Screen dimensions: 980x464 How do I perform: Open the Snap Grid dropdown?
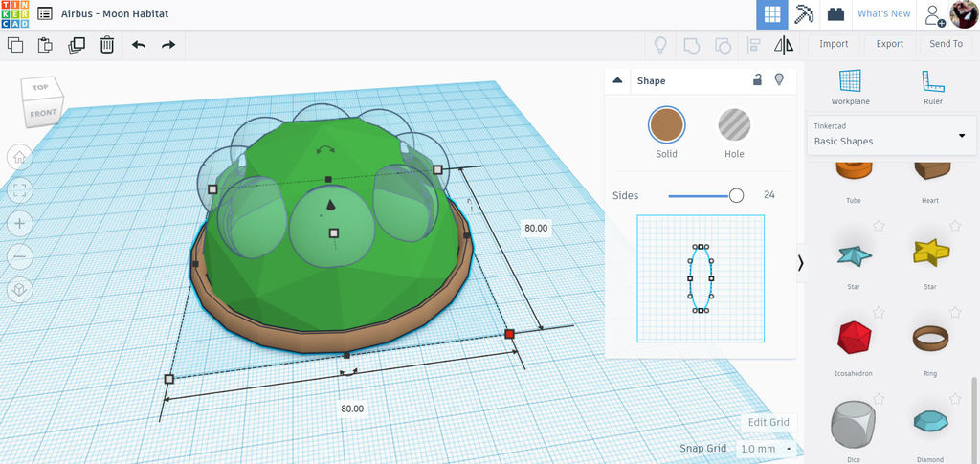tap(766, 449)
